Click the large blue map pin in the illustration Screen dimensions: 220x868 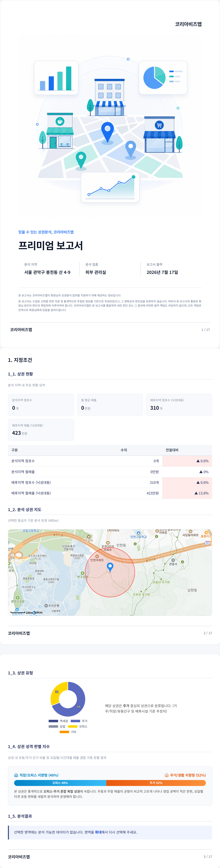click(108, 133)
